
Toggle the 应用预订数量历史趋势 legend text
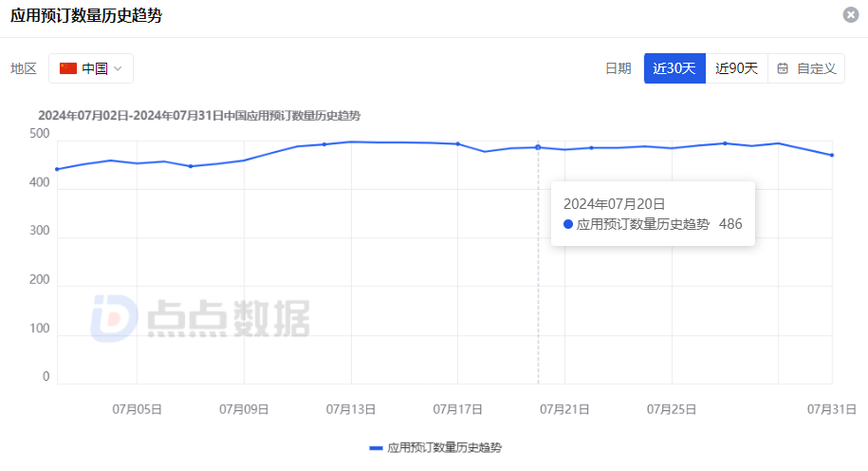[445, 447]
